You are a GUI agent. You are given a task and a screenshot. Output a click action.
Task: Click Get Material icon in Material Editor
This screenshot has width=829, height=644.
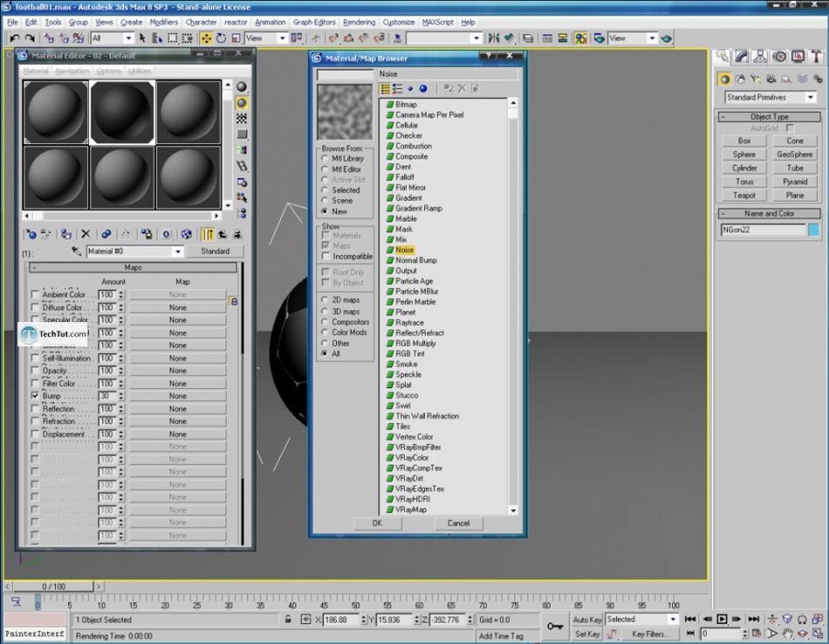pos(31,234)
